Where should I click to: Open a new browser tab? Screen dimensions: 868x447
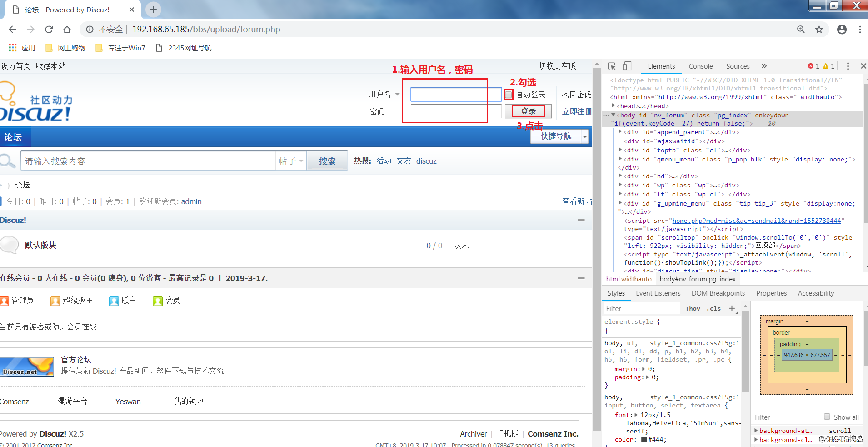pyautogui.click(x=153, y=10)
